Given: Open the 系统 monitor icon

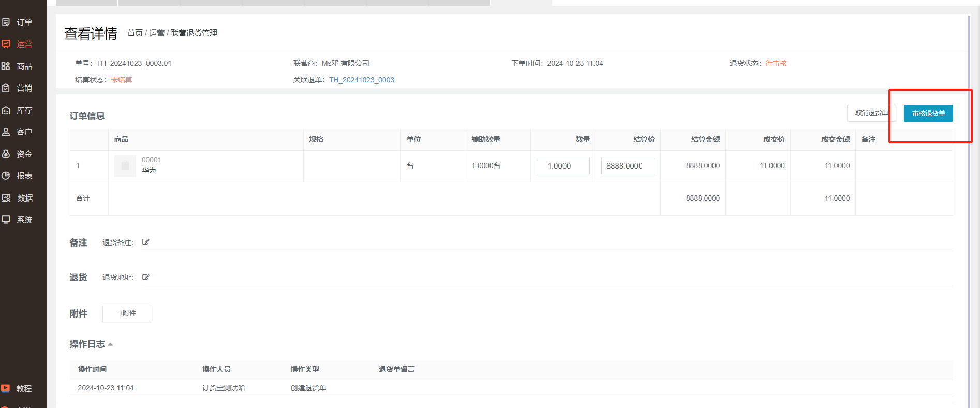Looking at the screenshot, I should pos(6,220).
